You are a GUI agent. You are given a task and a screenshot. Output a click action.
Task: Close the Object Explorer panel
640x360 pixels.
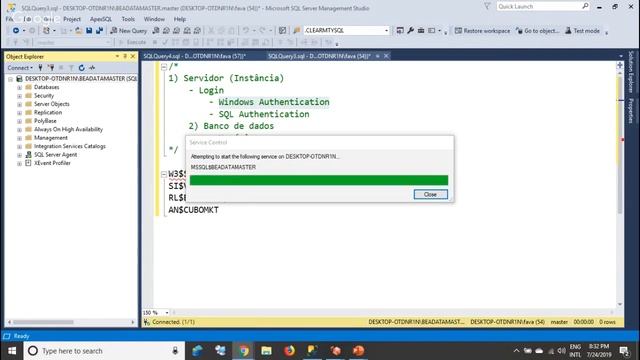tap(133, 56)
